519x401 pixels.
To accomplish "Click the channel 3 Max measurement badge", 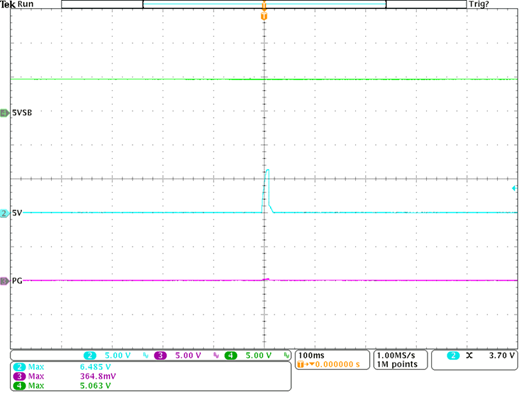I will pyautogui.click(x=19, y=376).
